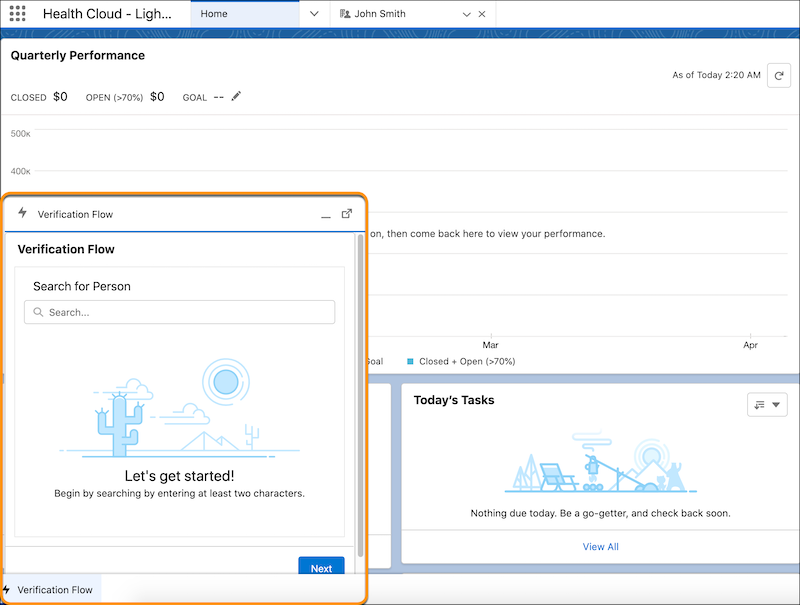This screenshot has height=605, width=800.
Task: Click the Health Cloud app name
Action: pos(107,14)
